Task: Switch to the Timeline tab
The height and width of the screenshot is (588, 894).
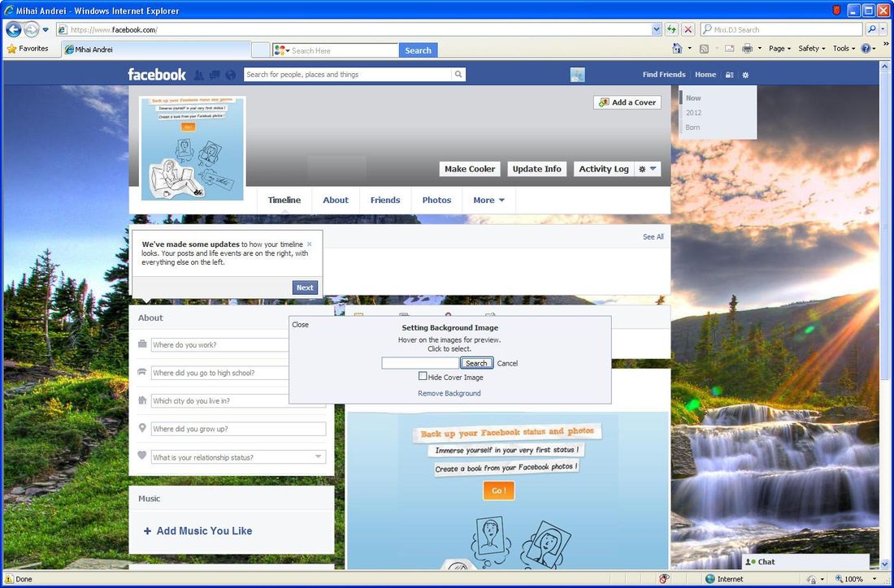Action: click(x=284, y=200)
